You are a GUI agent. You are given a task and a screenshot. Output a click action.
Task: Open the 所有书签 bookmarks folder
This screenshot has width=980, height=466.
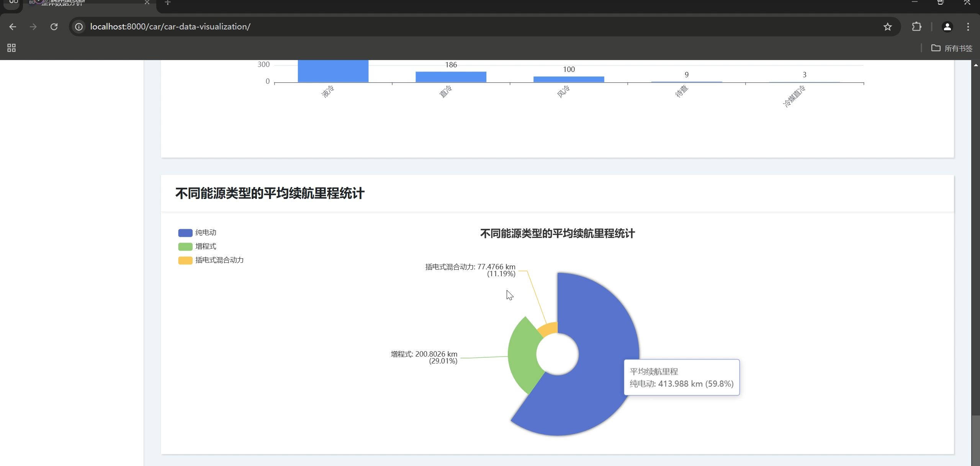point(952,48)
